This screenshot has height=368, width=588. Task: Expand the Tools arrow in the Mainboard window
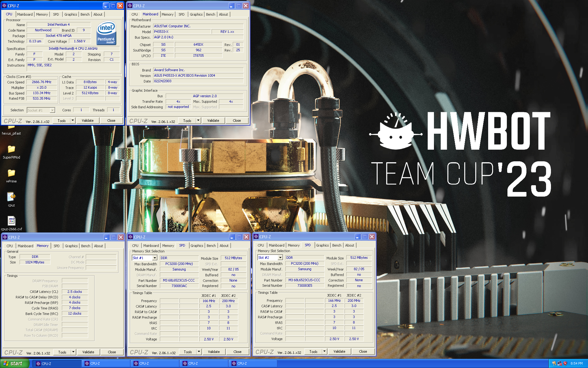pyautogui.click(x=198, y=121)
